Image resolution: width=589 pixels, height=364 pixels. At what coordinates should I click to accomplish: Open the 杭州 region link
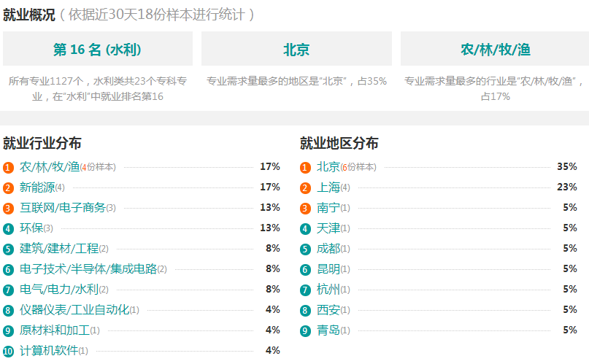[x=328, y=290]
